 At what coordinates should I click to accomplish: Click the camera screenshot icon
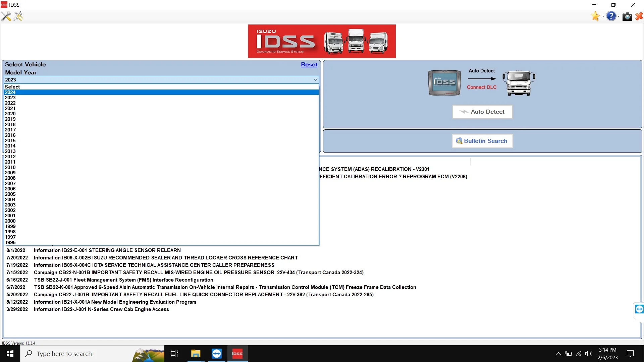(x=627, y=16)
